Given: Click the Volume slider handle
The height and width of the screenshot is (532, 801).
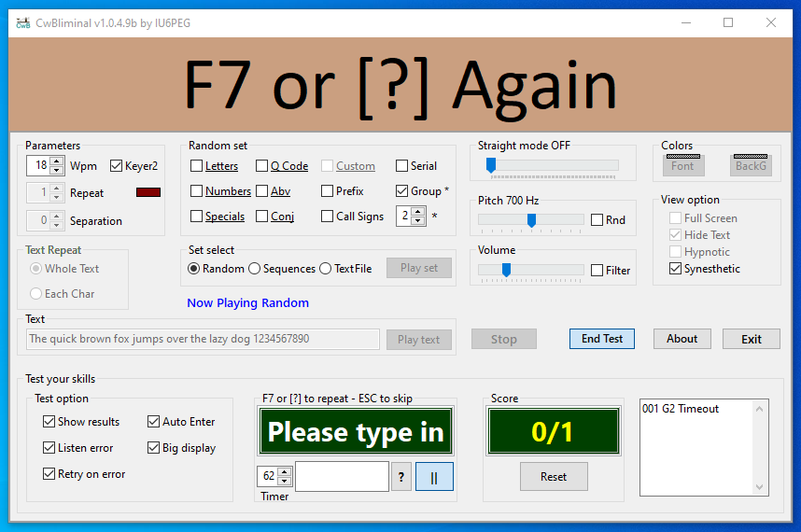Looking at the screenshot, I should 506,270.
